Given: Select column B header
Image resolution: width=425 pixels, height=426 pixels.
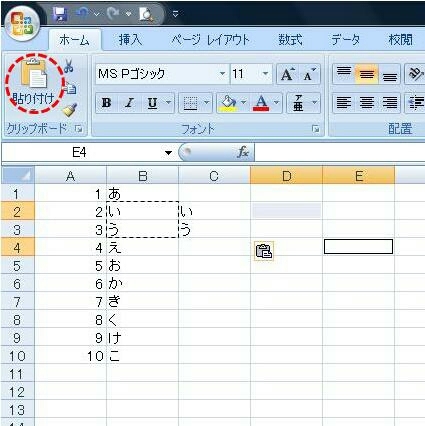Looking at the screenshot, I should (x=142, y=176).
